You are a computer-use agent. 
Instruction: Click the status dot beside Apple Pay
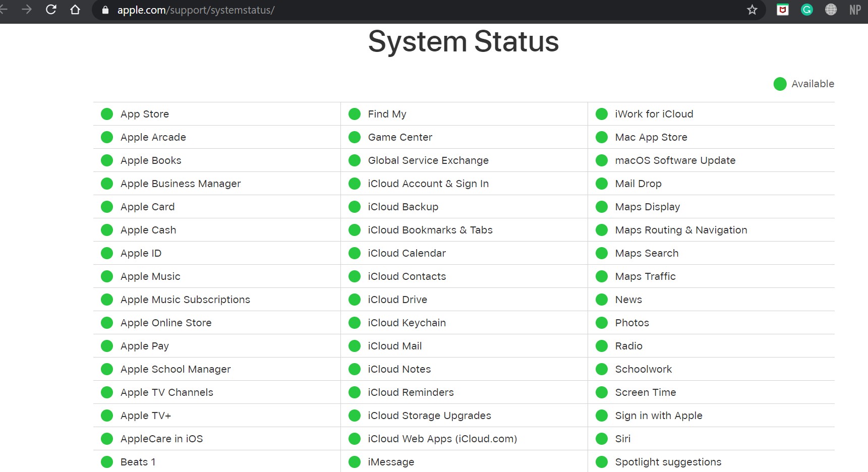pos(107,346)
